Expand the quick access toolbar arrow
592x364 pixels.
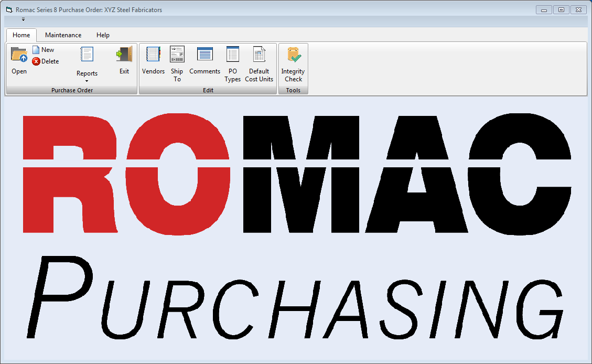click(23, 20)
